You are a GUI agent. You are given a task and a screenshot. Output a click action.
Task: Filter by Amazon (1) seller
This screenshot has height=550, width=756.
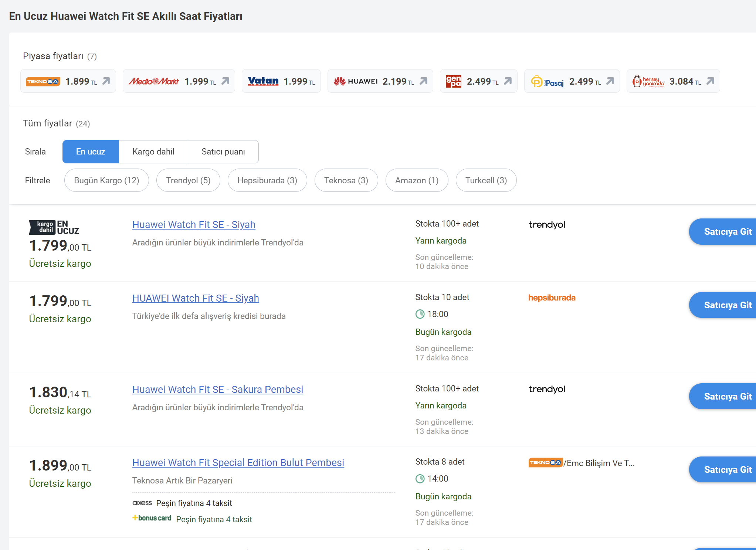pos(417,180)
